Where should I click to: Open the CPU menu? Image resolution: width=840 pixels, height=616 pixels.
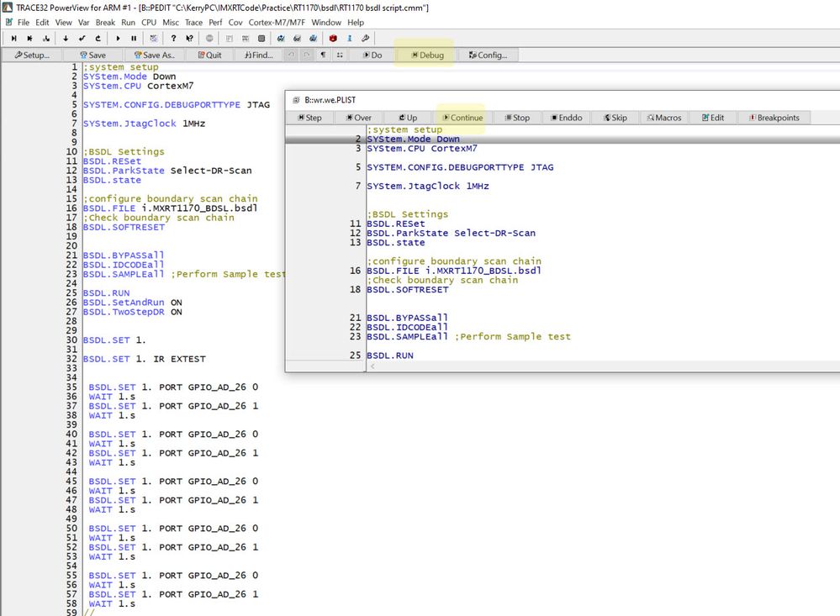click(x=149, y=23)
